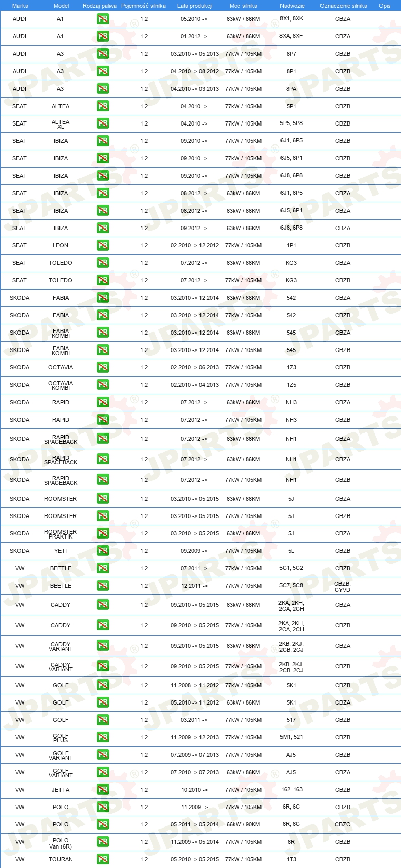Viewport: 401px width, 868px height.
Task: Click petrol icon in VW GOLF PLUS row
Action: click(103, 737)
